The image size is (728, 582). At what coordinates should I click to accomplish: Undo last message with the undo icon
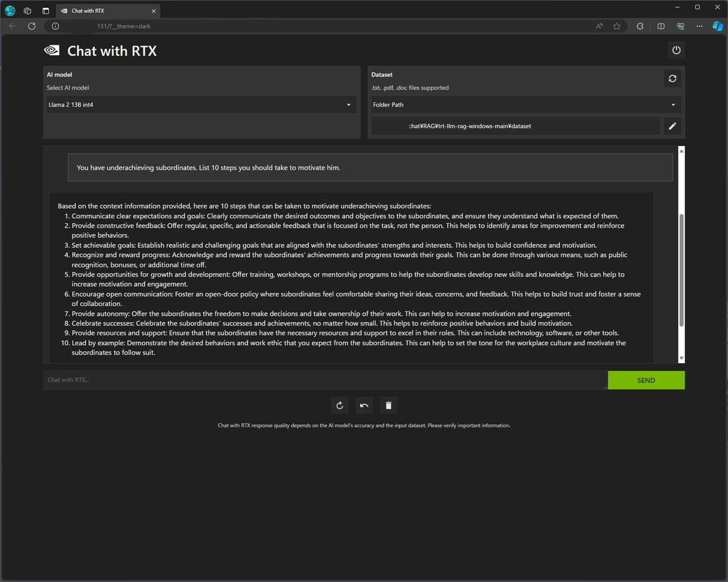364,406
